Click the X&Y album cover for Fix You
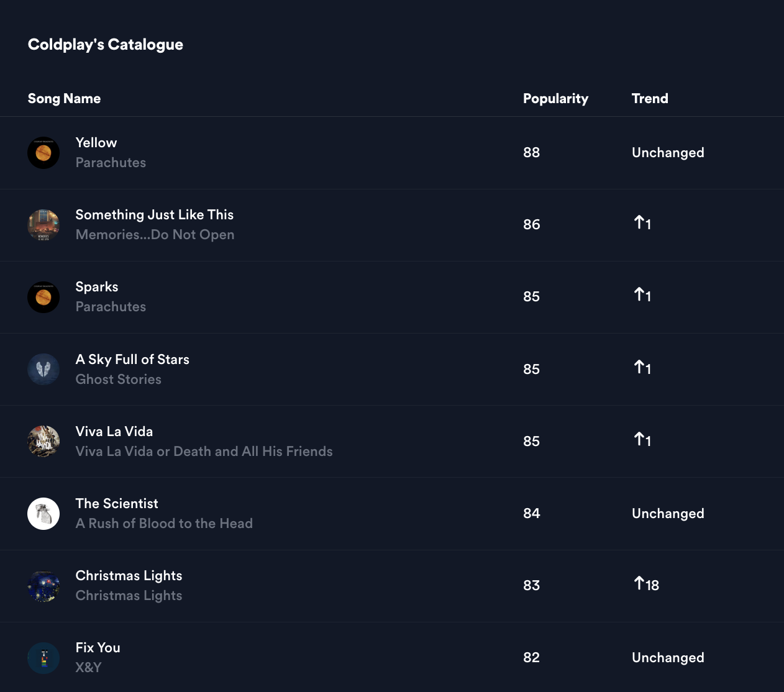 tap(43, 657)
